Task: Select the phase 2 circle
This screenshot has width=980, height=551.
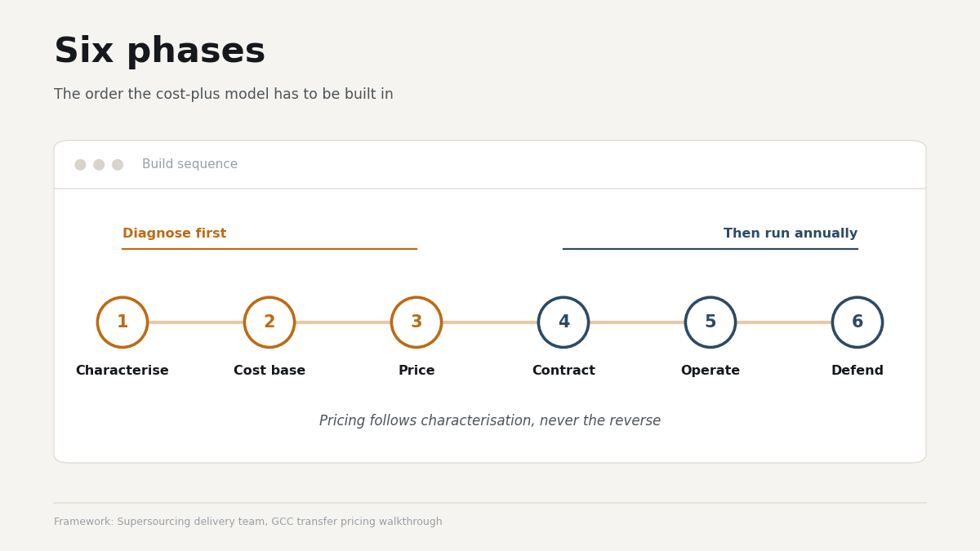Action: pyautogui.click(x=269, y=322)
